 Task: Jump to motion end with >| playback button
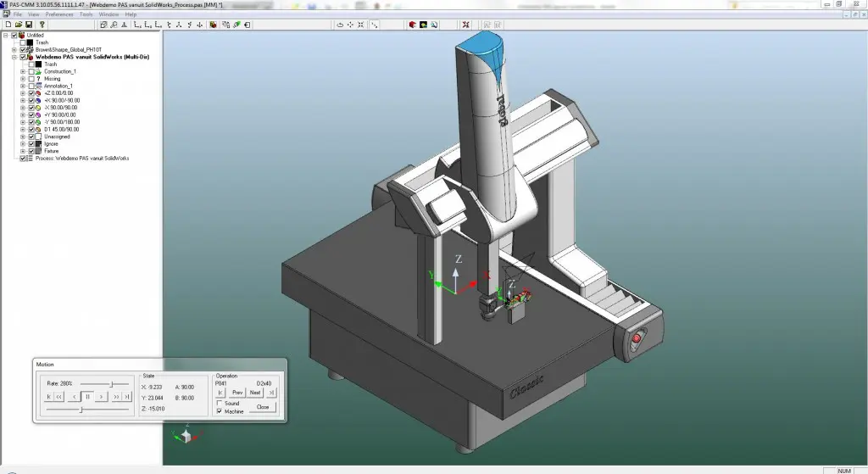127,397
